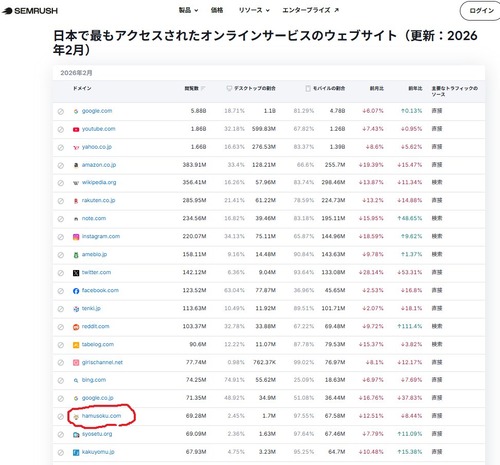
Task: Click the tabelog.com favicon icon
Action: (x=76, y=345)
